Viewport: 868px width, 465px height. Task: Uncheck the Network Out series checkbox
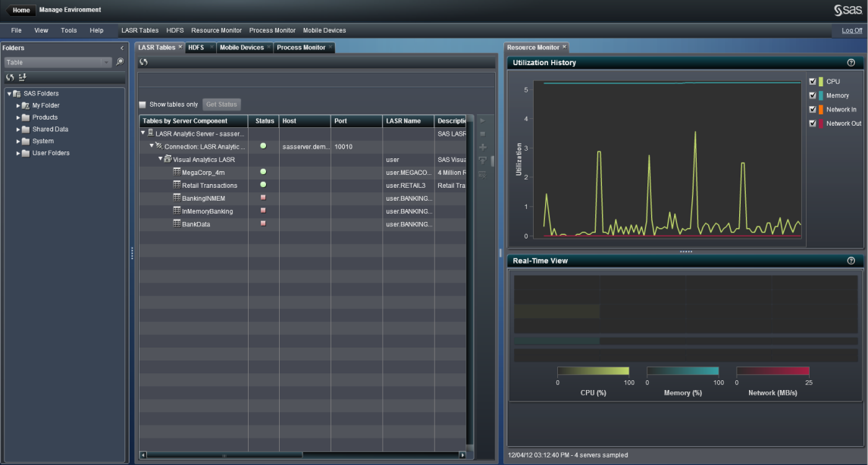[813, 123]
